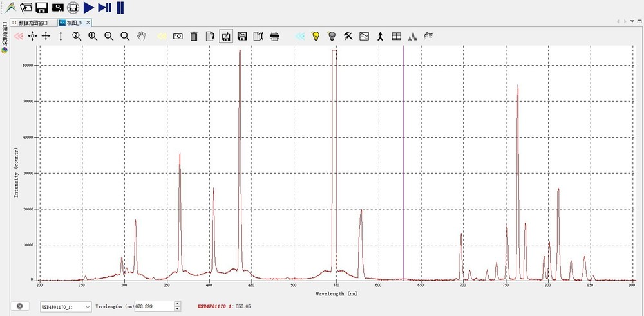Select the hand pan tool
Screen dimensions: 644x316
click(x=142, y=37)
